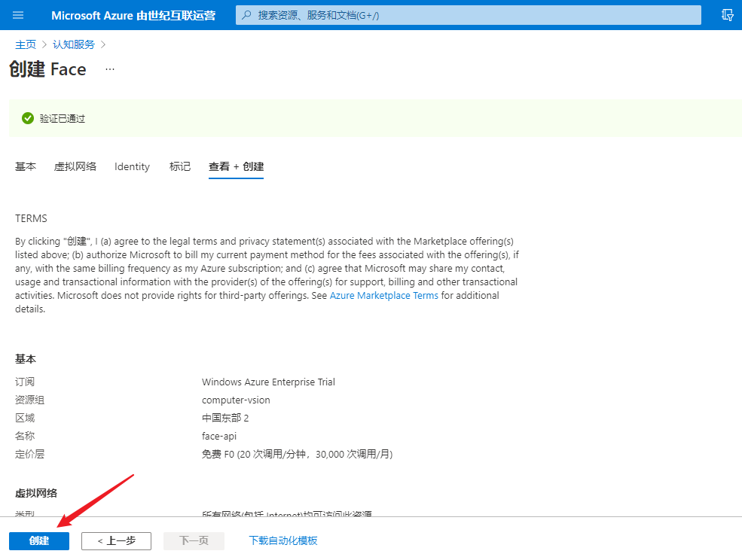The height and width of the screenshot is (560, 742).
Task: Switch to the 基本 tab
Action: tap(26, 166)
